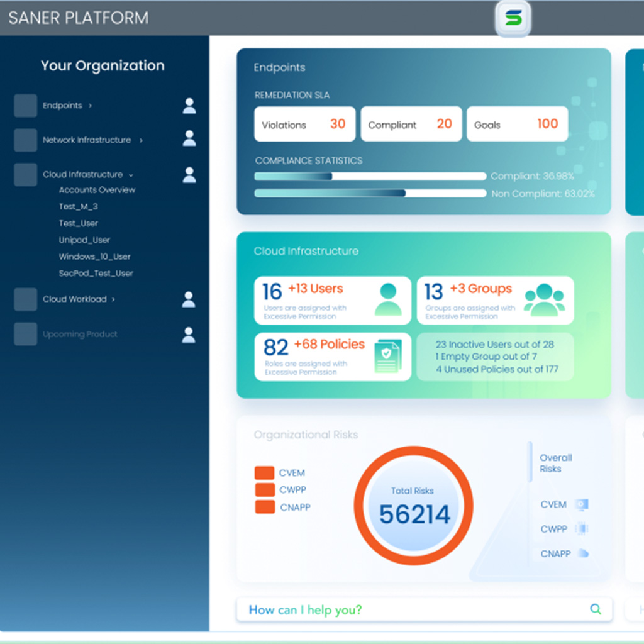This screenshot has height=644, width=644.
Task: Select the SecPod_Test_User account
Action: click(x=96, y=274)
